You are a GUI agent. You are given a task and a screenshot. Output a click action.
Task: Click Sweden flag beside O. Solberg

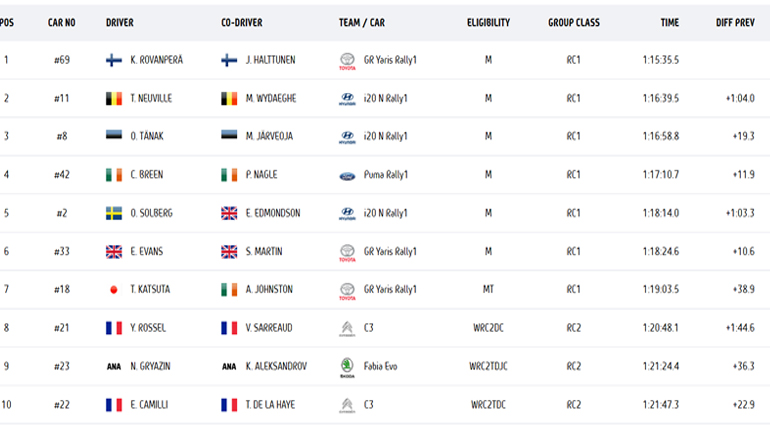(x=114, y=213)
